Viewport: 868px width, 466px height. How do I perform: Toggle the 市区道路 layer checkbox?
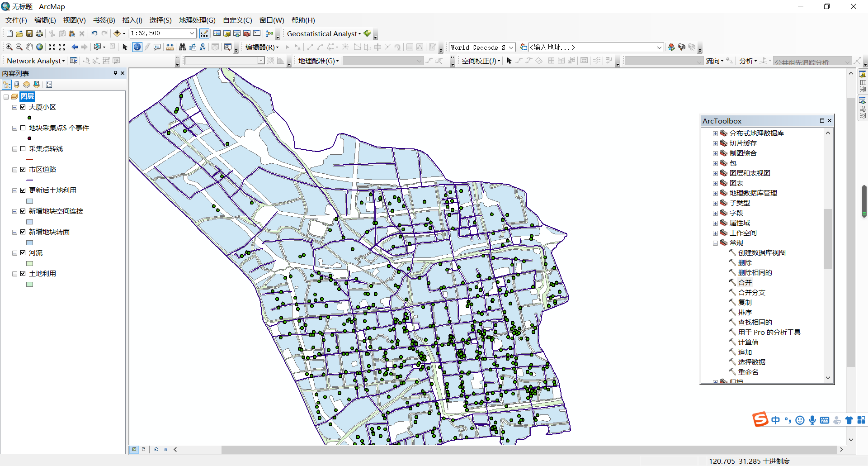pos(23,170)
